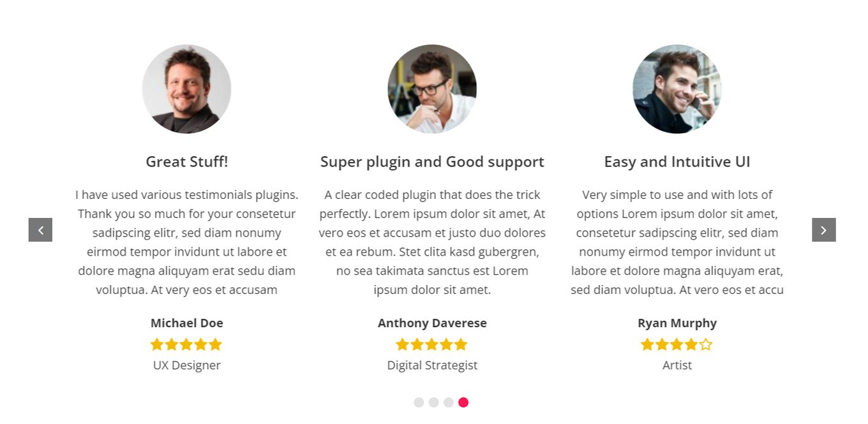The width and height of the screenshot is (868, 424).
Task: Click the name Michael Doe
Action: pos(186,323)
